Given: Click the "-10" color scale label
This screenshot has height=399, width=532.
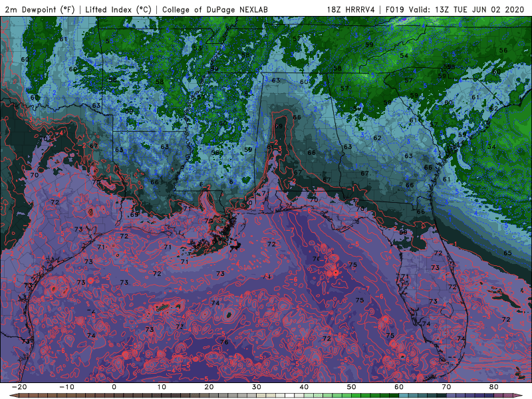Looking at the screenshot, I should tap(66, 387).
